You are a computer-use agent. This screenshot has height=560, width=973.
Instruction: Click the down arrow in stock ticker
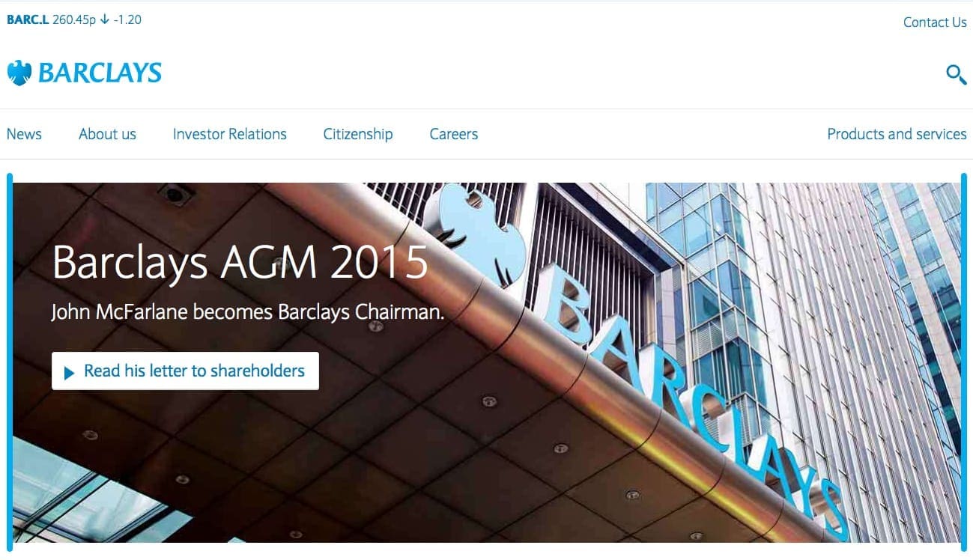coord(104,20)
